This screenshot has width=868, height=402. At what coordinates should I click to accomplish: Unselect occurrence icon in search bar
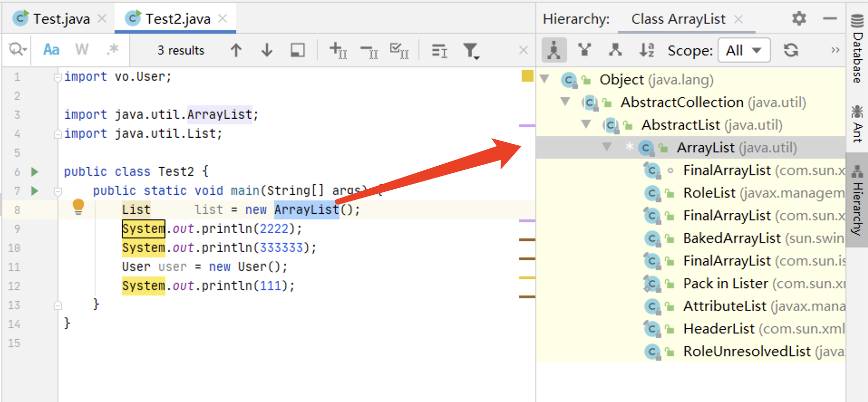click(x=369, y=51)
